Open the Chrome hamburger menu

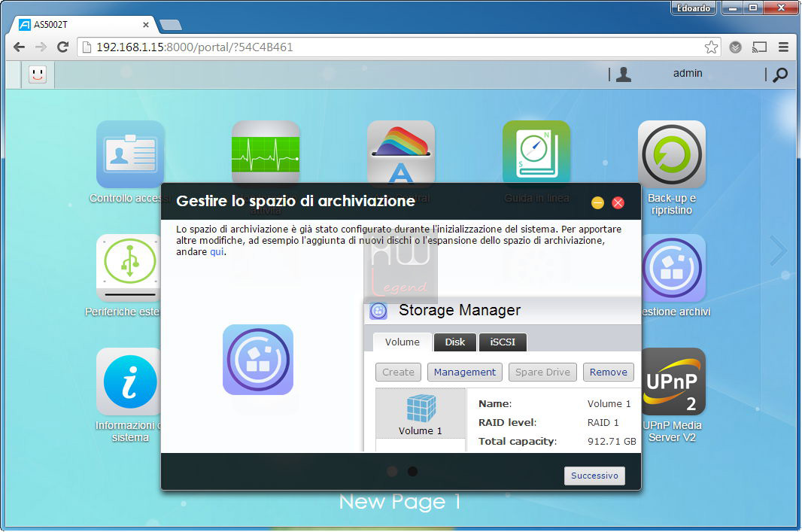(x=783, y=47)
